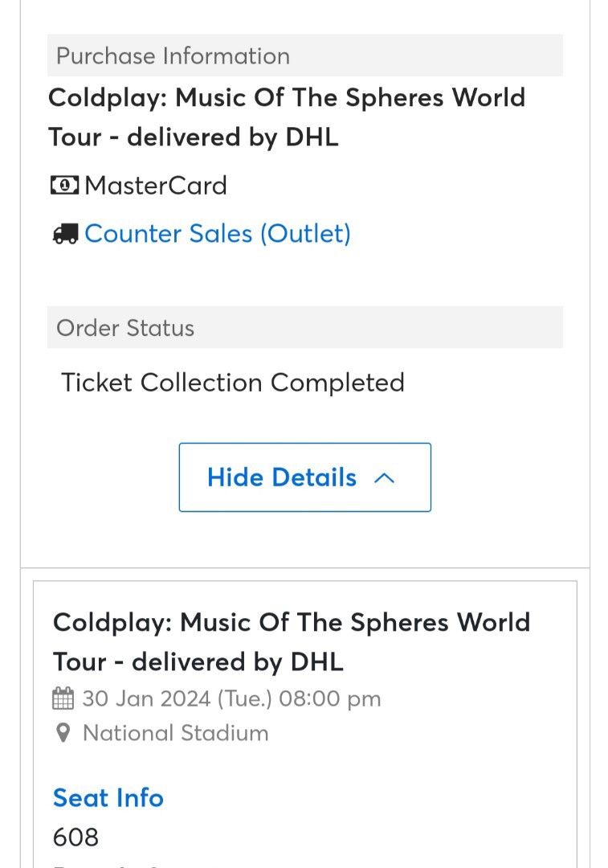
Task: Open the Counter Sales (Outlet) link
Action: [x=218, y=233]
